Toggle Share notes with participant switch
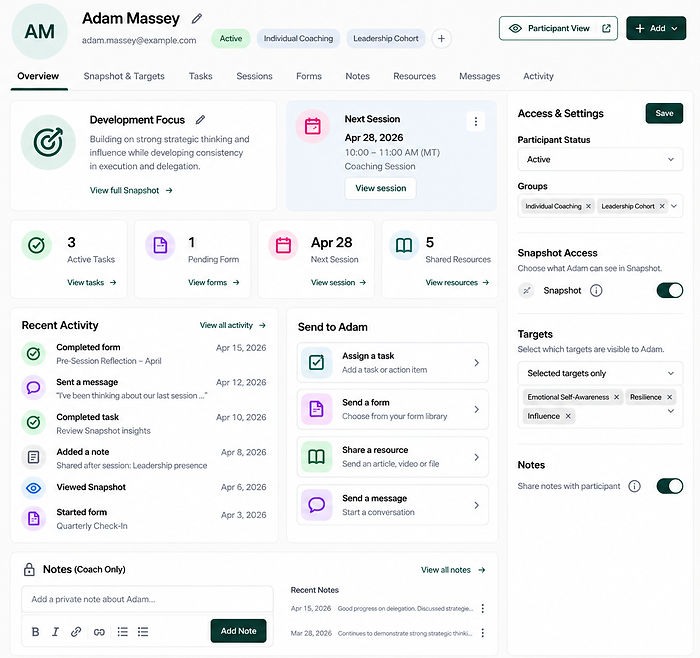Image resolution: width=700 pixels, height=658 pixels. tap(670, 486)
